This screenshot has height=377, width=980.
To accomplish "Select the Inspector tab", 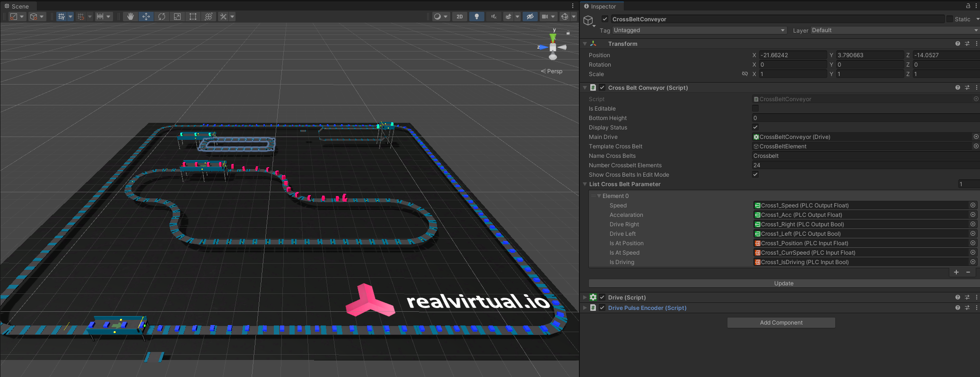I will [601, 6].
